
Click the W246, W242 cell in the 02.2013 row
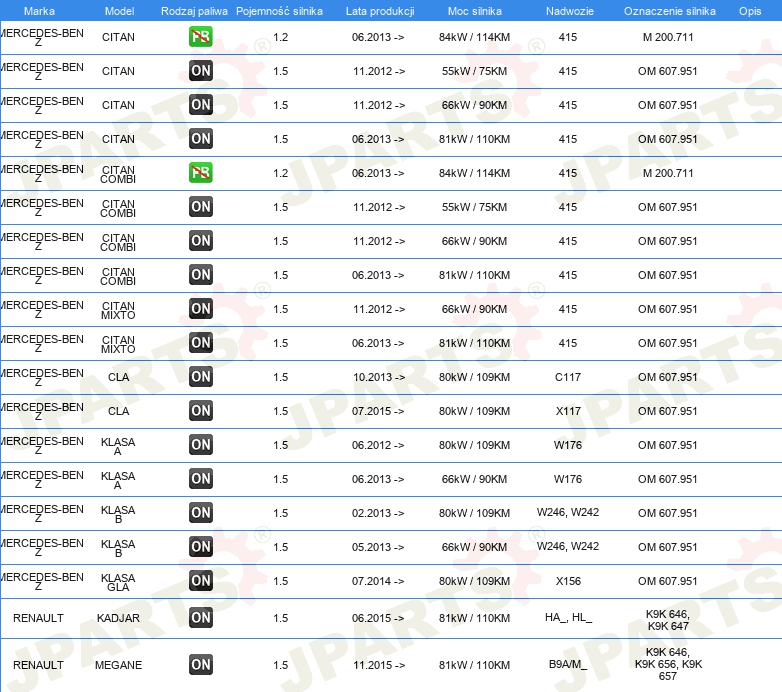568,513
